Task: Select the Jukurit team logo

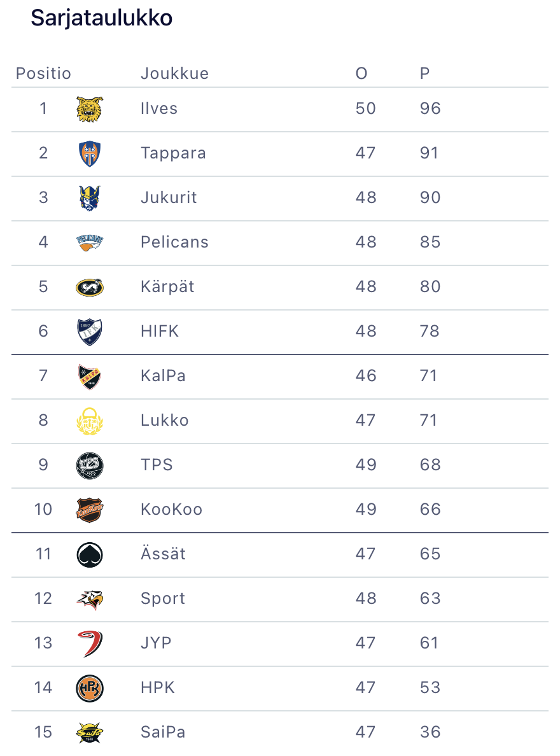Action: point(89,198)
